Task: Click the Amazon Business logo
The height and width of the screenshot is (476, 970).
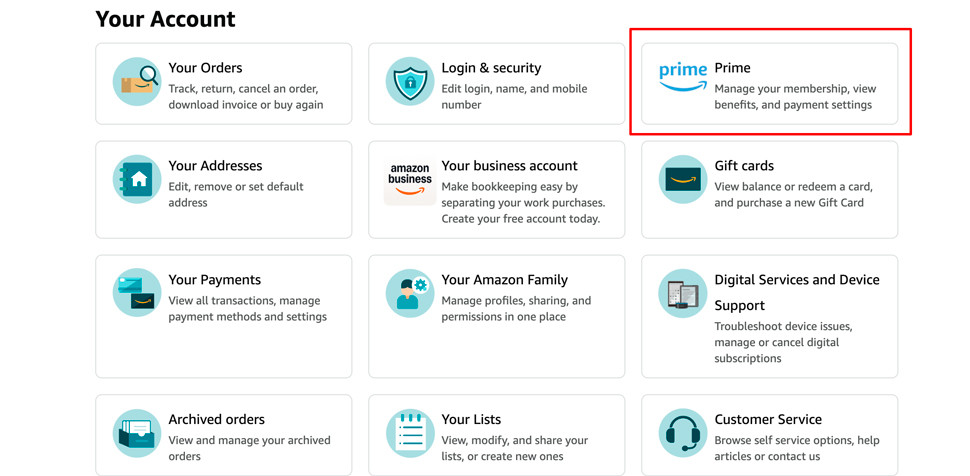Action: pyautogui.click(x=410, y=181)
